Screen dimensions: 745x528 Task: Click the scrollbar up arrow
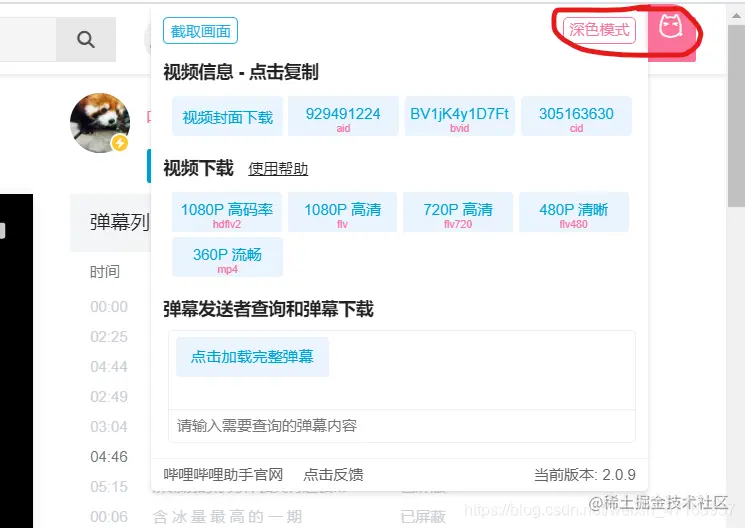tap(736, 15)
